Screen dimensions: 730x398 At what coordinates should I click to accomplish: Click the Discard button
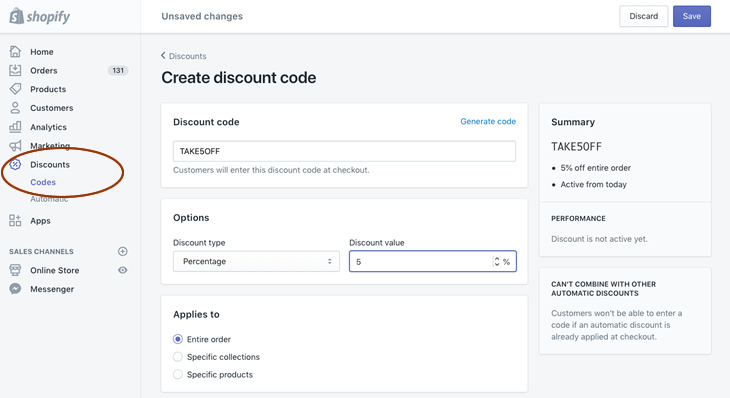pyautogui.click(x=643, y=16)
